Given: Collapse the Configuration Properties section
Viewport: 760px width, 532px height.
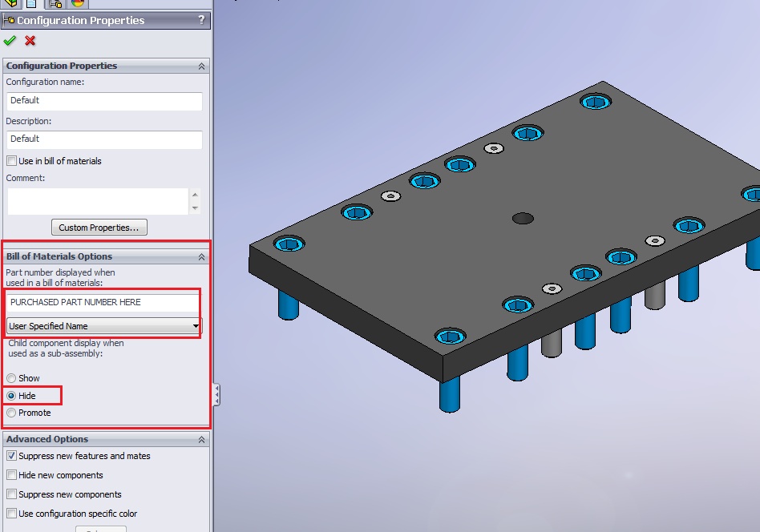Looking at the screenshot, I should [x=202, y=66].
